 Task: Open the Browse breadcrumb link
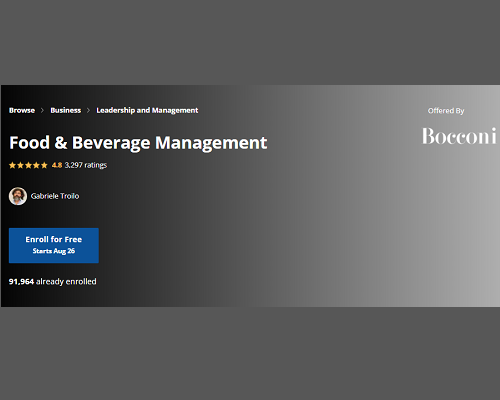[x=22, y=110]
